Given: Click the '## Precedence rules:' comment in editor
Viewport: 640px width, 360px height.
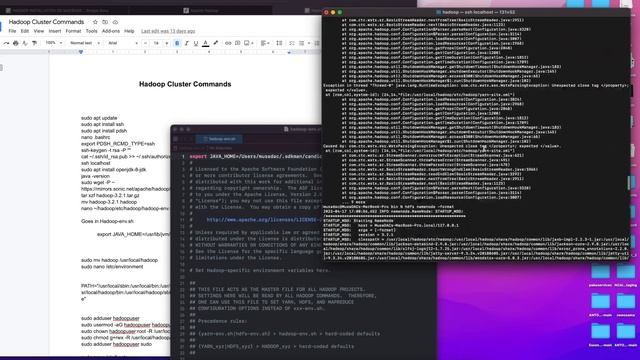Looking at the screenshot, I should tap(218, 321).
